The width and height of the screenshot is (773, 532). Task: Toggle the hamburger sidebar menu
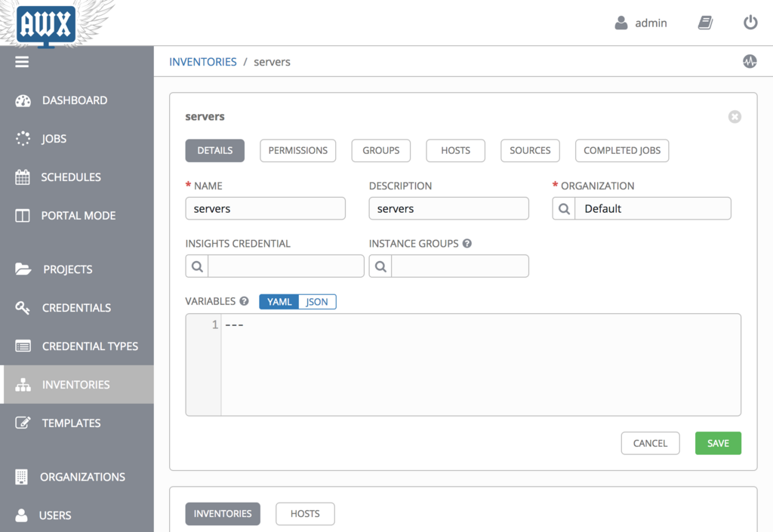pyautogui.click(x=22, y=62)
